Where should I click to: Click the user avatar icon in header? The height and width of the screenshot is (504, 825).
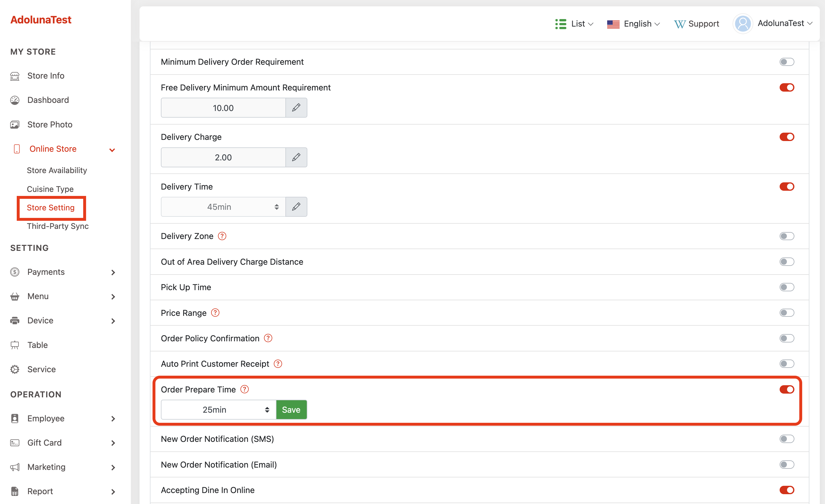(743, 23)
